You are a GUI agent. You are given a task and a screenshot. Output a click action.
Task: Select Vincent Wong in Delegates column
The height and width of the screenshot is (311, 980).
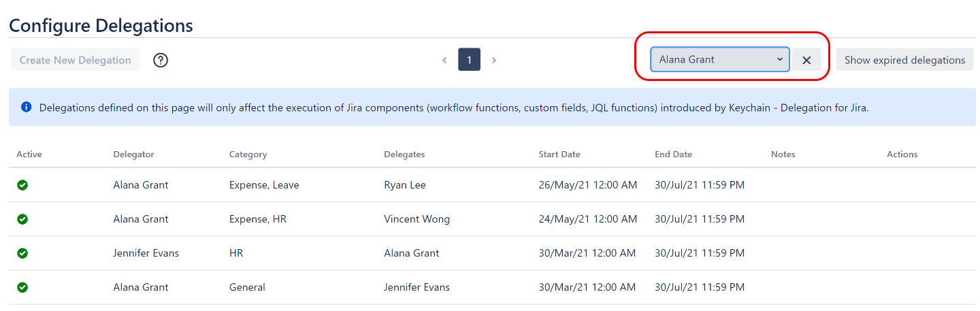pyautogui.click(x=416, y=219)
